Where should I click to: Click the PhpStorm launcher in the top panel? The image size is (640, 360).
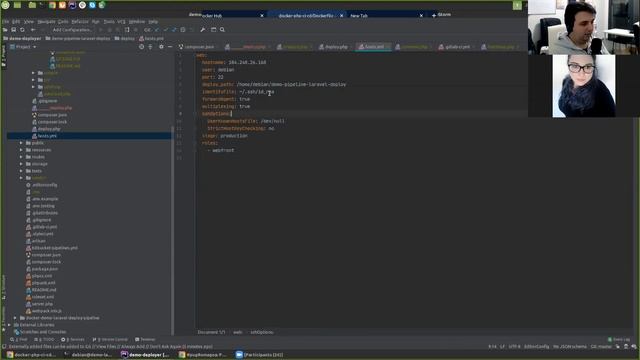point(72,5)
